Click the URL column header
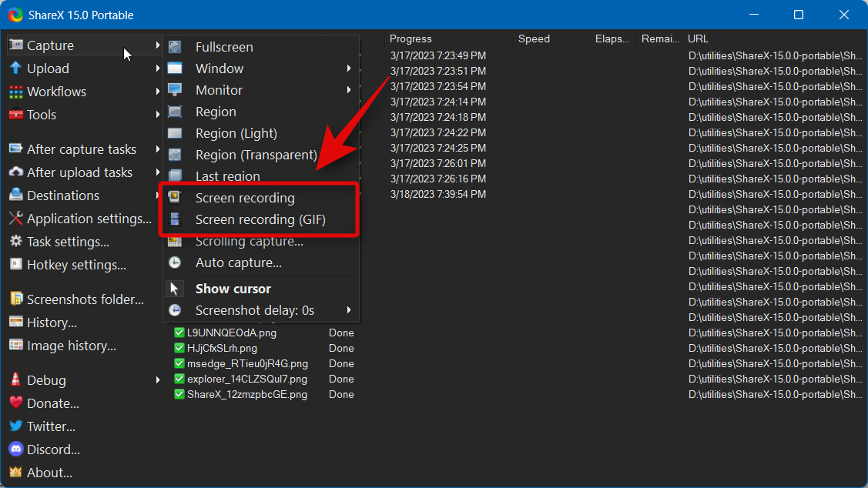The height and width of the screenshot is (488, 868). click(x=698, y=38)
